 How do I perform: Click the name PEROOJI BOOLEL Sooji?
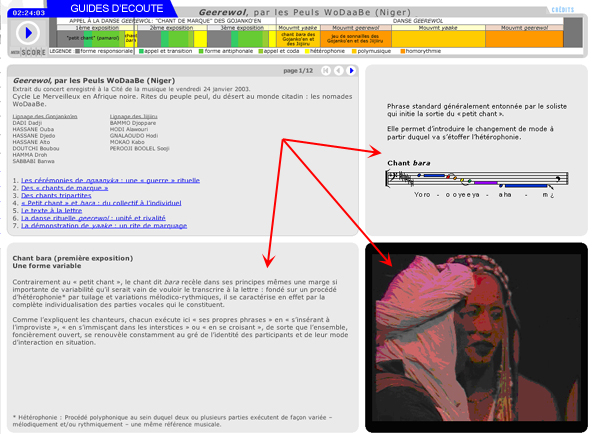(139, 148)
